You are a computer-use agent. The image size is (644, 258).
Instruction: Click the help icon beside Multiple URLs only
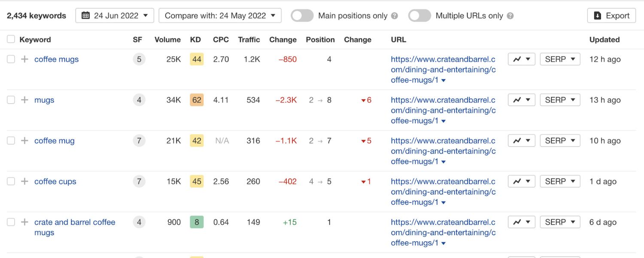click(510, 15)
